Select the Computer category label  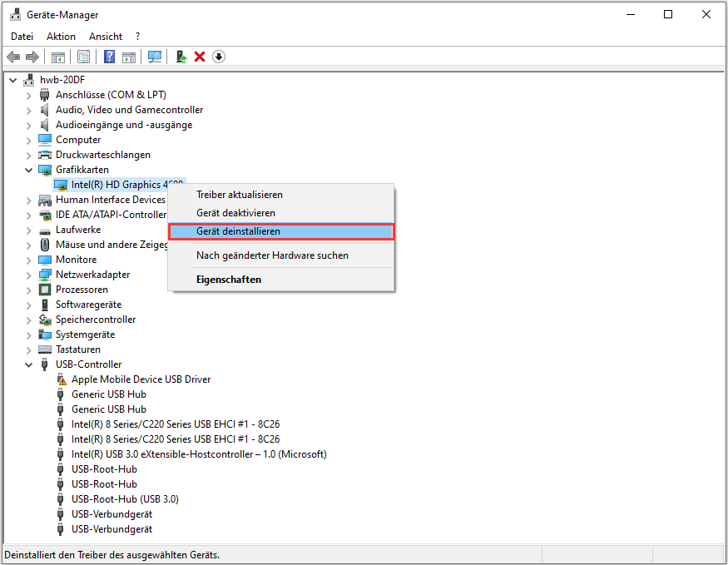(x=78, y=140)
